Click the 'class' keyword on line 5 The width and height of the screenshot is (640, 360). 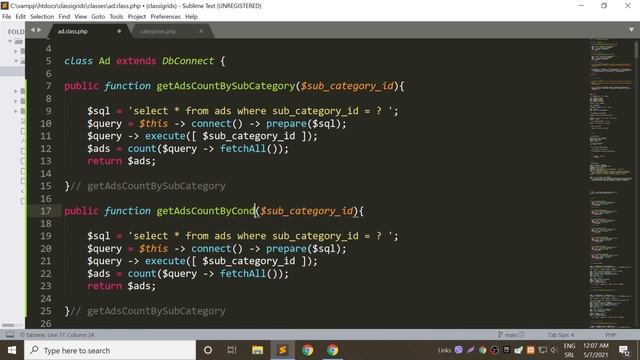tap(78, 61)
